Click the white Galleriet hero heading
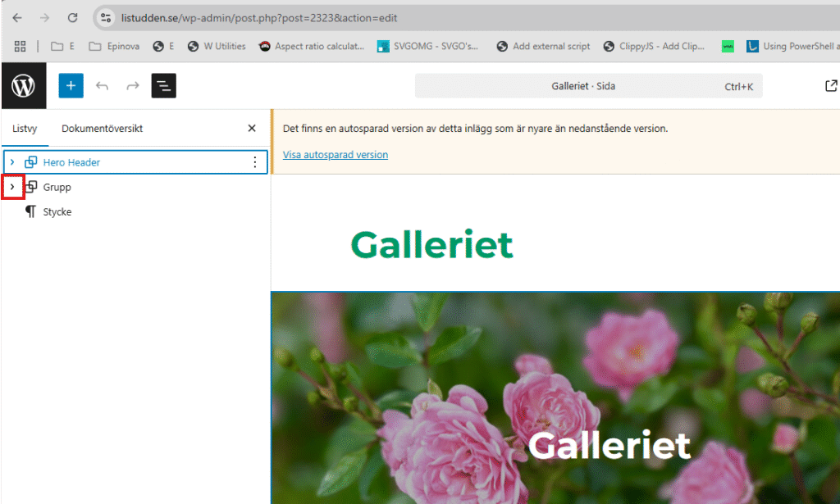Image resolution: width=840 pixels, height=504 pixels. coord(609,445)
